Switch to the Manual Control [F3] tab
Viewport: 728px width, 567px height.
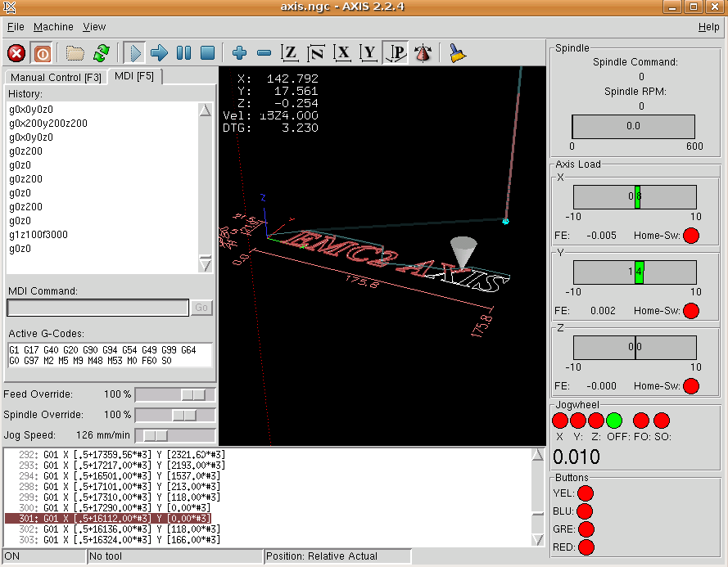pos(56,78)
